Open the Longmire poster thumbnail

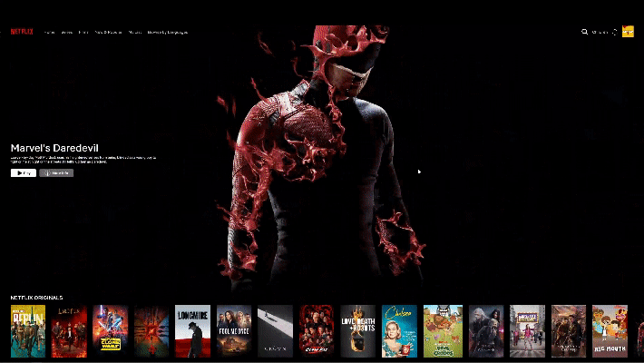(192, 331)
